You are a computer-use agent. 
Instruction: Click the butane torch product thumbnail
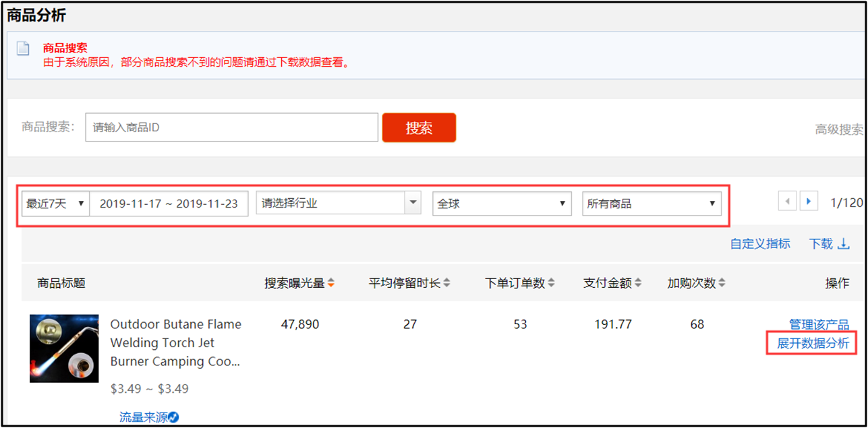pos(64,348)
